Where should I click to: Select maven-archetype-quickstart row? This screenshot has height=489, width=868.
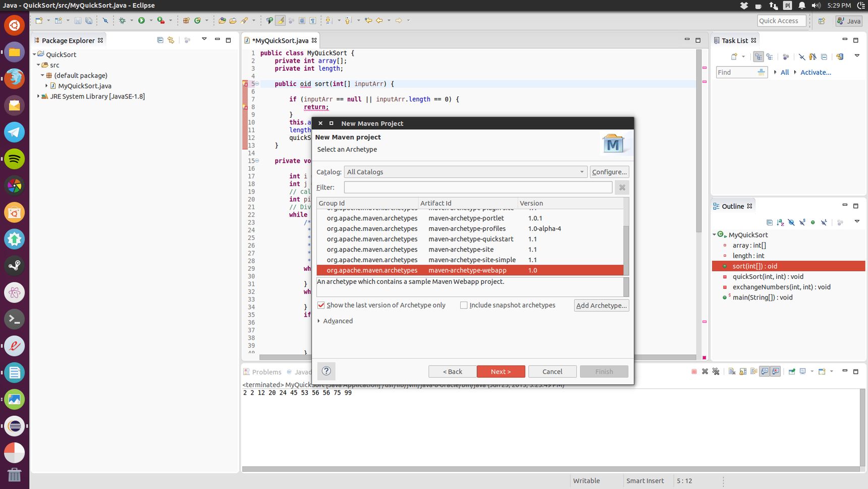[470, 239]
